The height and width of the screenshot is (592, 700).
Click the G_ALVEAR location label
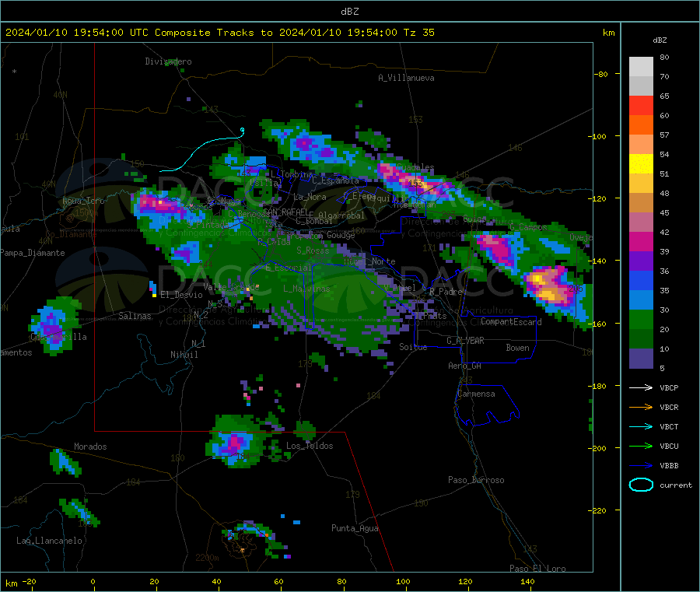465,341
